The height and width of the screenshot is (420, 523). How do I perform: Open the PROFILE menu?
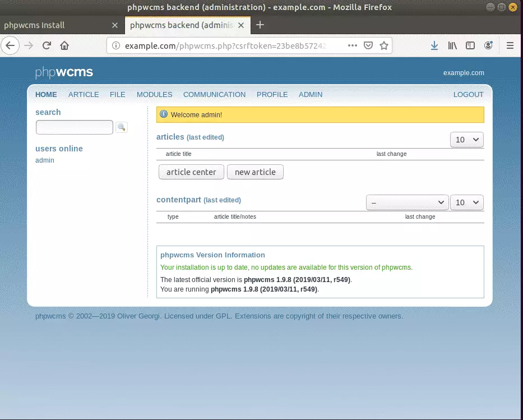(272, 94)
